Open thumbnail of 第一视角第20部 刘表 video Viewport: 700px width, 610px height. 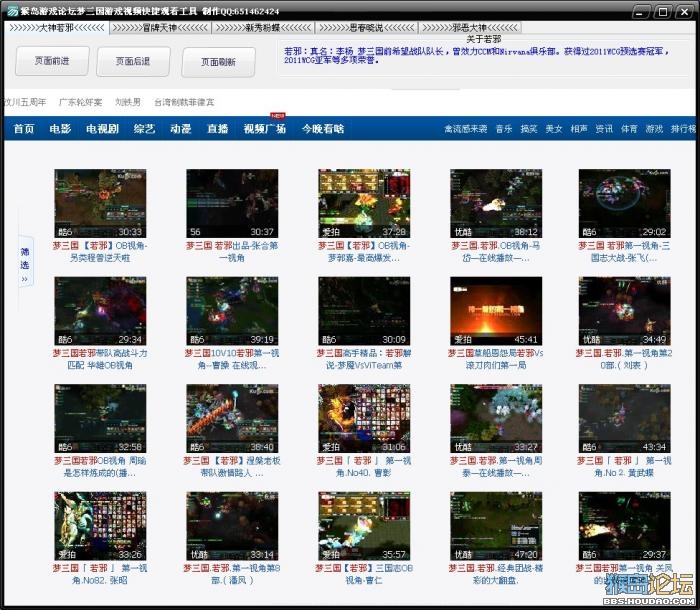point(624,311)
